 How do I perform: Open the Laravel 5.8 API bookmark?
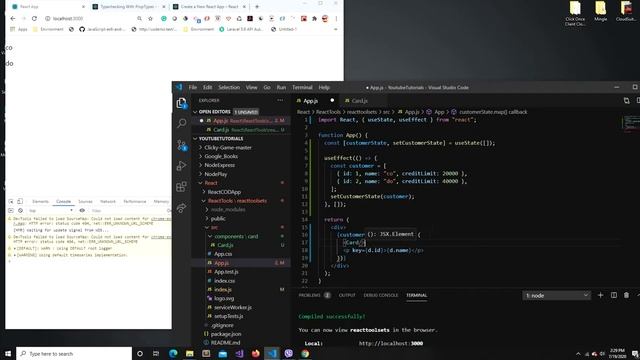click(241, 29)
